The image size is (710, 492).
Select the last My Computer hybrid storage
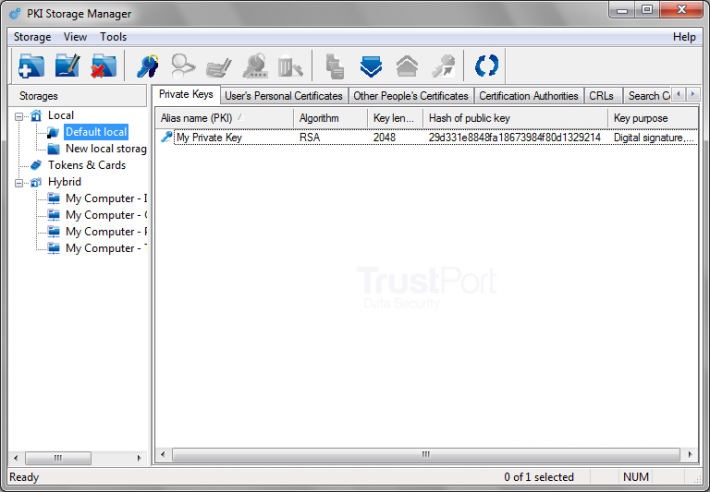(x=106, y=248)
